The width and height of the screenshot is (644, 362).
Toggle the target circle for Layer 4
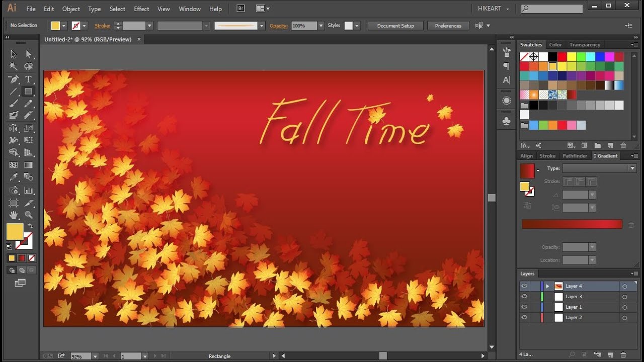pos(625,286)
